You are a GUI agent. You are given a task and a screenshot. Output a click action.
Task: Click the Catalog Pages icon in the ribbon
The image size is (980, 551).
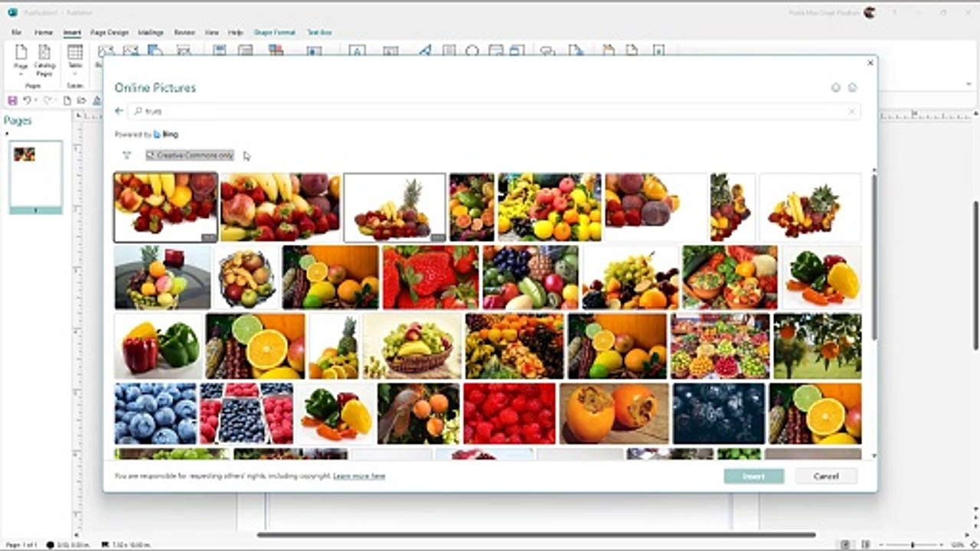[x=44, y=52]
